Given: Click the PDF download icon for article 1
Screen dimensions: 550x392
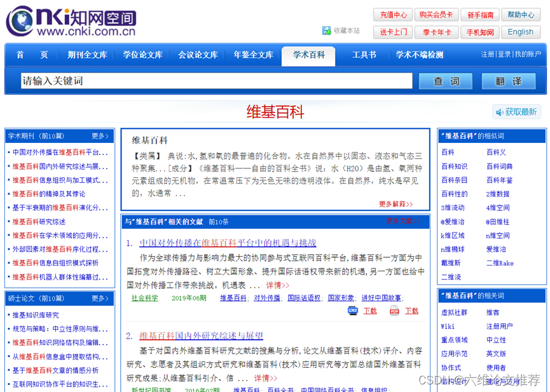Looking at the screenshot, I should point(394,311).
